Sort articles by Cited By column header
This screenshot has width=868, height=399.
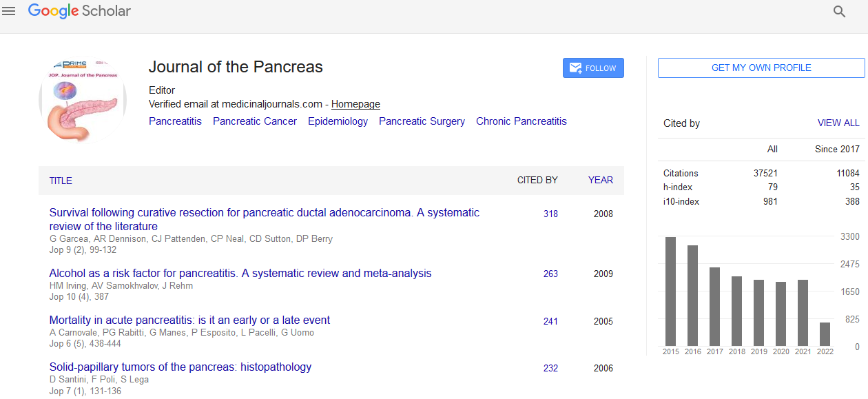[537, 180]
